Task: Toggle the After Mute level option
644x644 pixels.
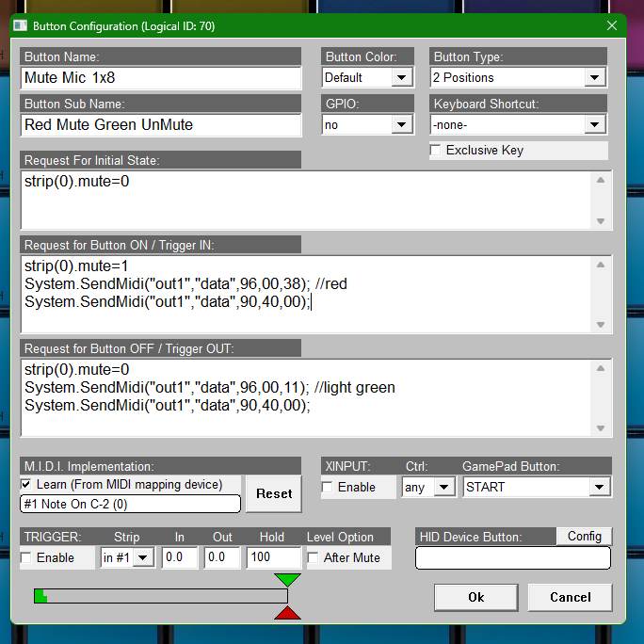Action: (x=314, y=557)
